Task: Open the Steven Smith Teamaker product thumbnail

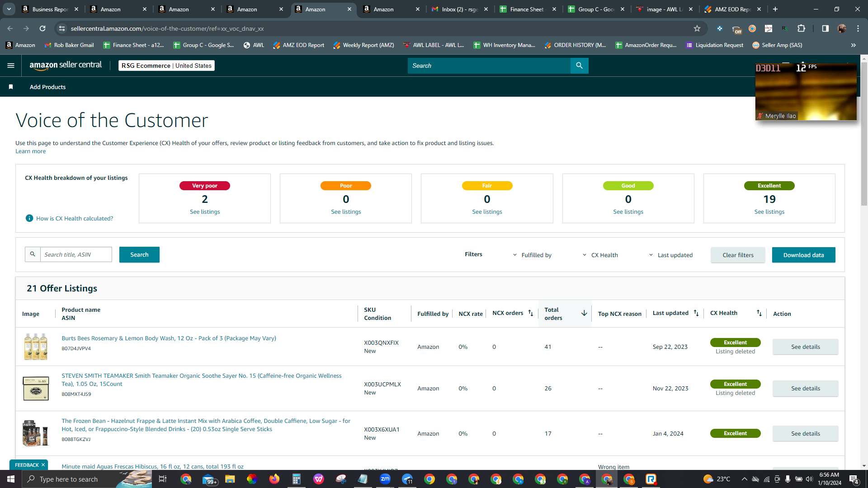Action: pos(36,388)
